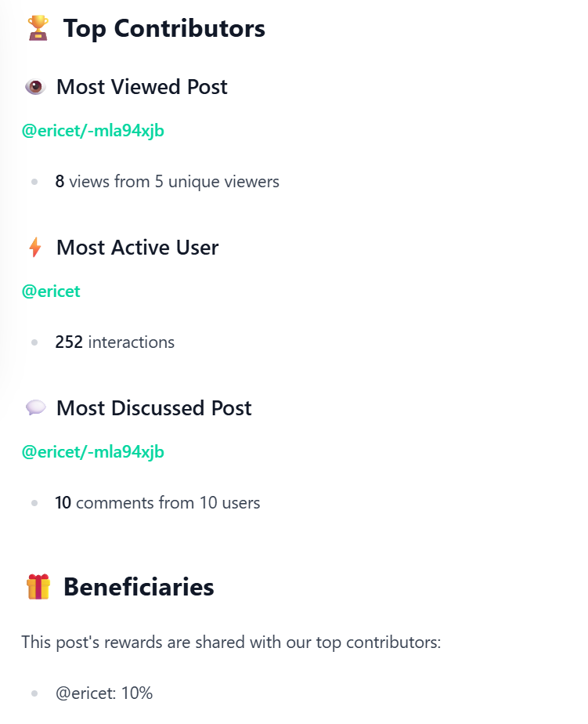Click the "@ericet: 10%" beneficiary entry
This screenshot has height=724, width=588.
pyautogui.click(x=104, y=693)
